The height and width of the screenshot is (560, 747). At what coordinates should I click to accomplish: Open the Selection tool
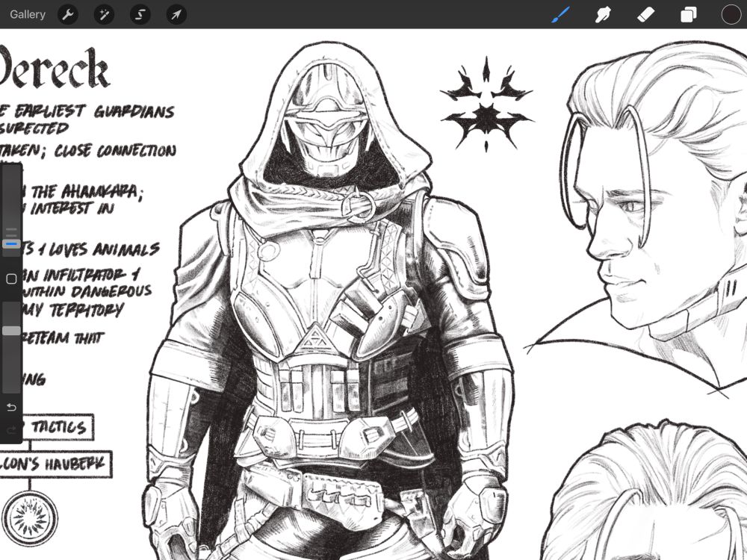140,15
